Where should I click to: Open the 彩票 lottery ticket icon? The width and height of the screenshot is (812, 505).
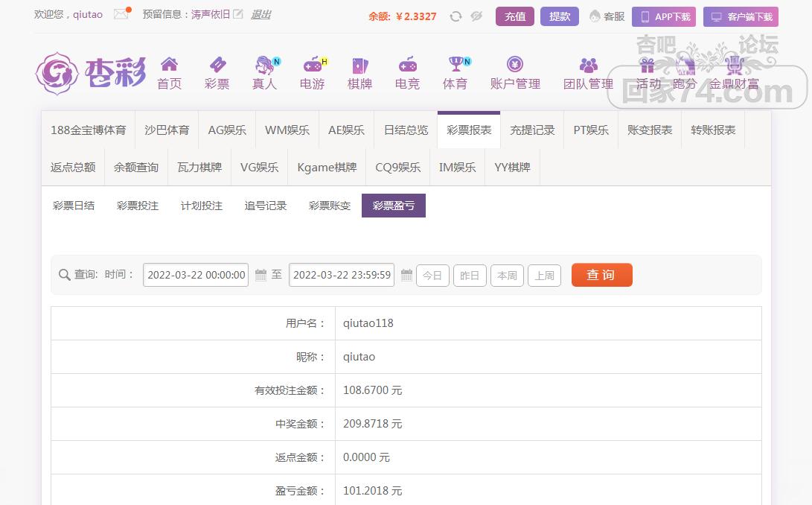coord(217,65)
